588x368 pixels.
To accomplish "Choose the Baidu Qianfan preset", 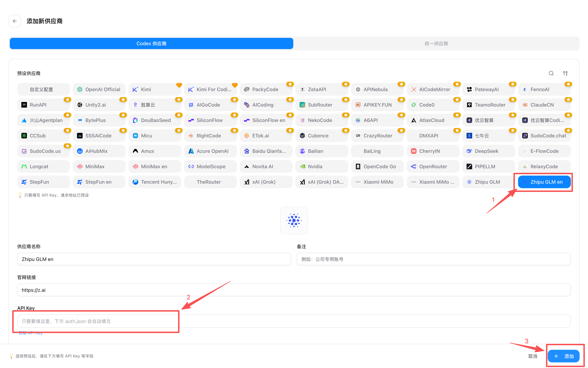I will click(266, 151).
